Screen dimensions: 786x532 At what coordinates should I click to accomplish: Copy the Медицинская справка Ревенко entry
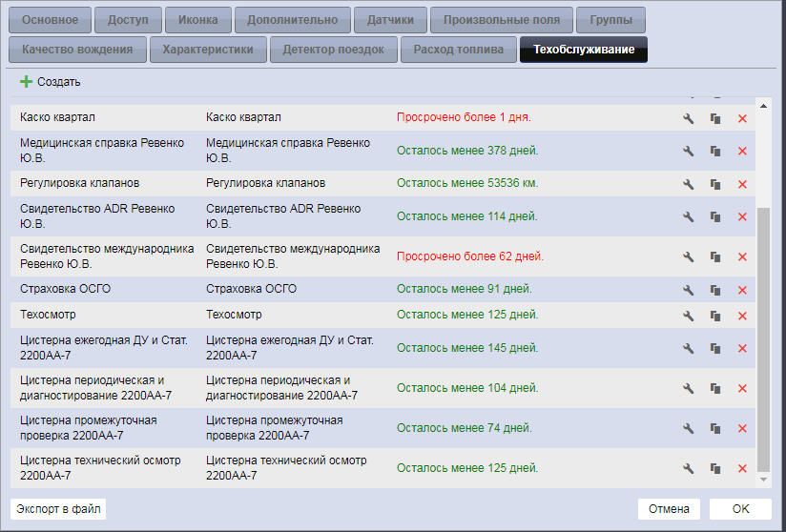pos(714,151)
